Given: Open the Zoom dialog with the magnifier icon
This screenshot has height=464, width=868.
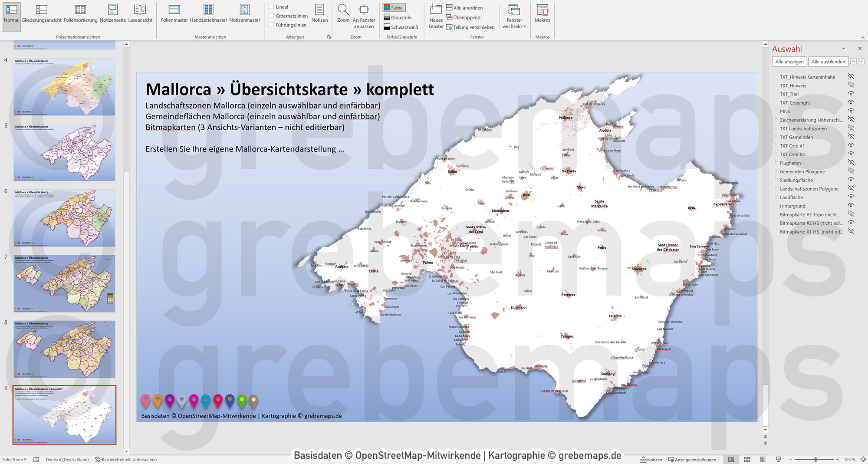Looking at the screenshot, I should tap(343, 13).
